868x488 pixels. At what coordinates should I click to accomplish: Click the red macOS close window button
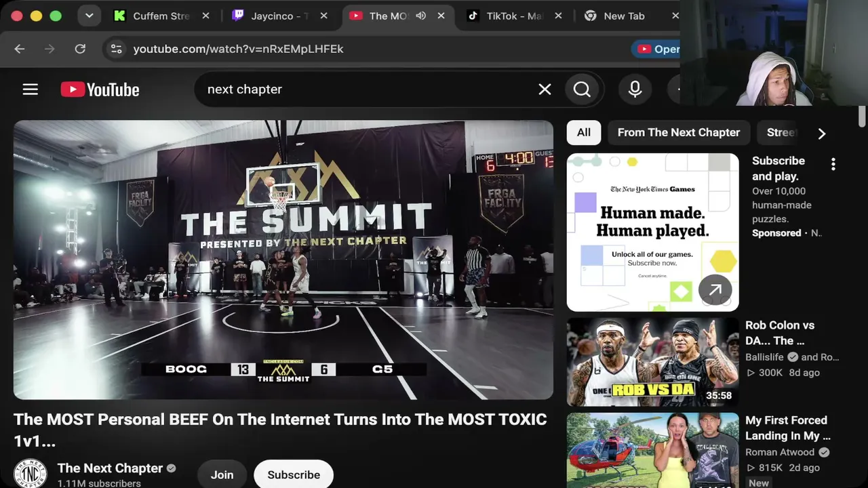tap(16, 16)
